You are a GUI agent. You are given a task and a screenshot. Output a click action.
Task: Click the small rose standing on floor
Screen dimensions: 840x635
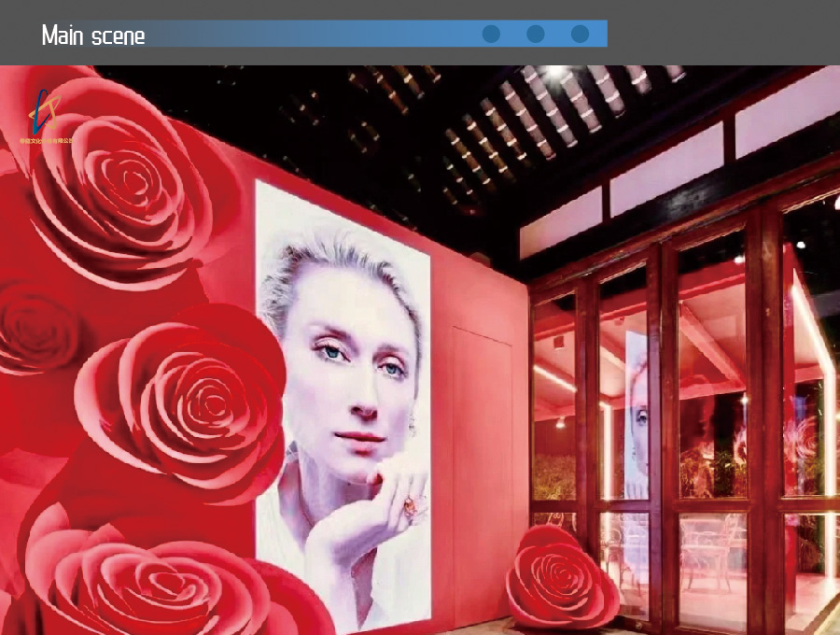click(561, 577)
